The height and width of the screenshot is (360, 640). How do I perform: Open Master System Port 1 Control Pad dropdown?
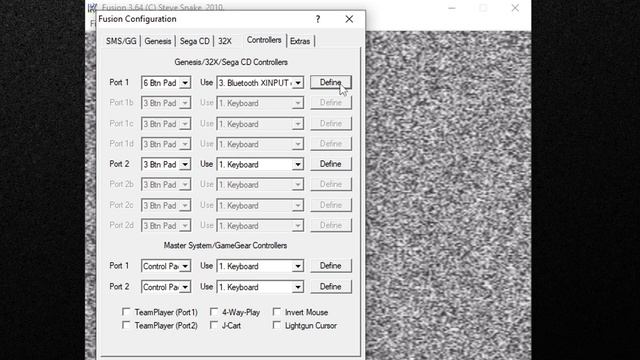coord(166,266)
